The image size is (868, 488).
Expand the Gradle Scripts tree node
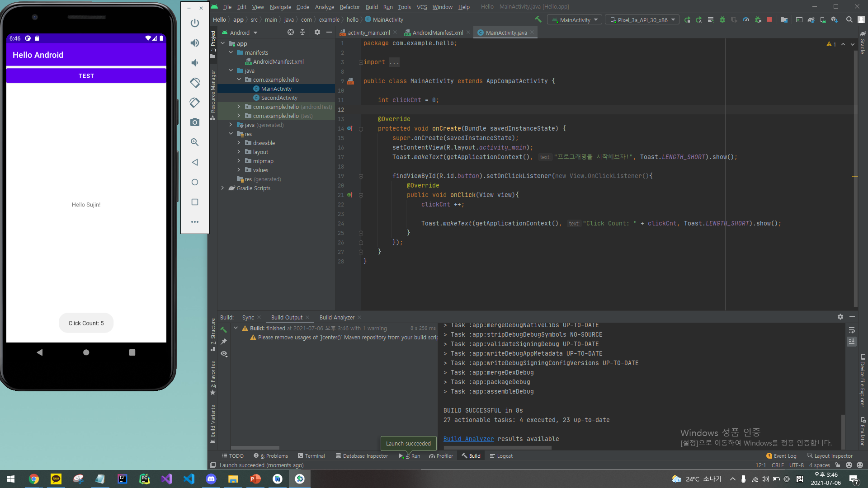click(222, 188)
